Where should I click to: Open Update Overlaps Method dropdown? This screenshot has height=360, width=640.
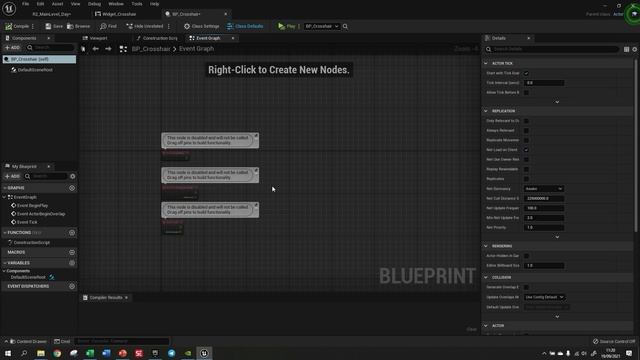(x=544, y=297)
